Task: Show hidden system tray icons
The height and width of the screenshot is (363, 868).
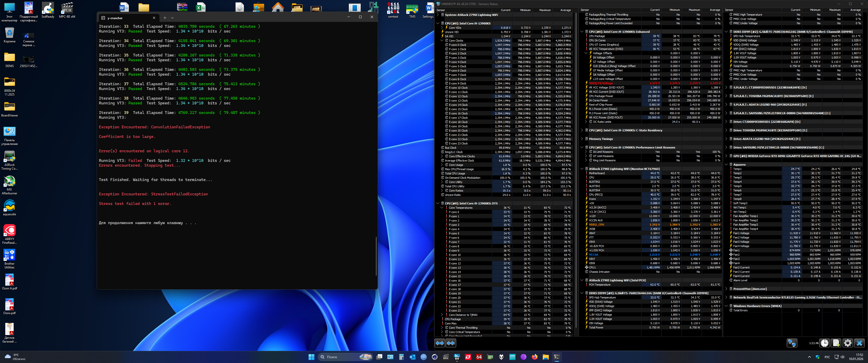Action: (809, 357)
